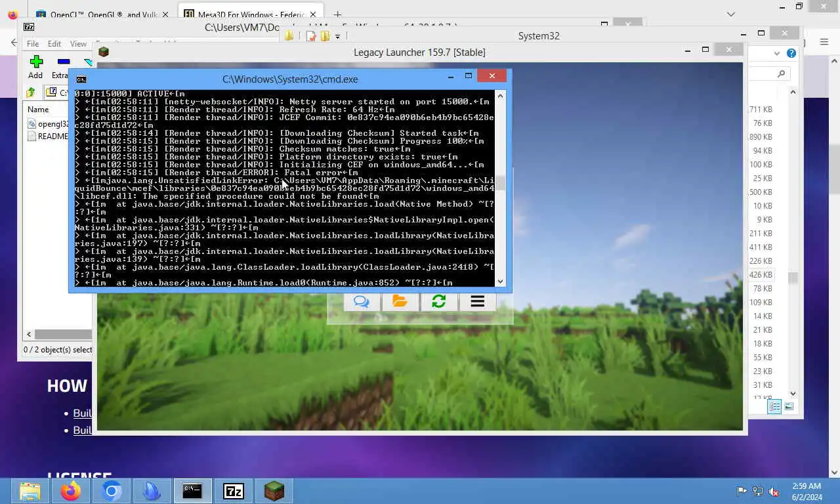Screen dimensions: 840x504
Task: Open the File menu in 7-Zip
Action: click(33, 44)
